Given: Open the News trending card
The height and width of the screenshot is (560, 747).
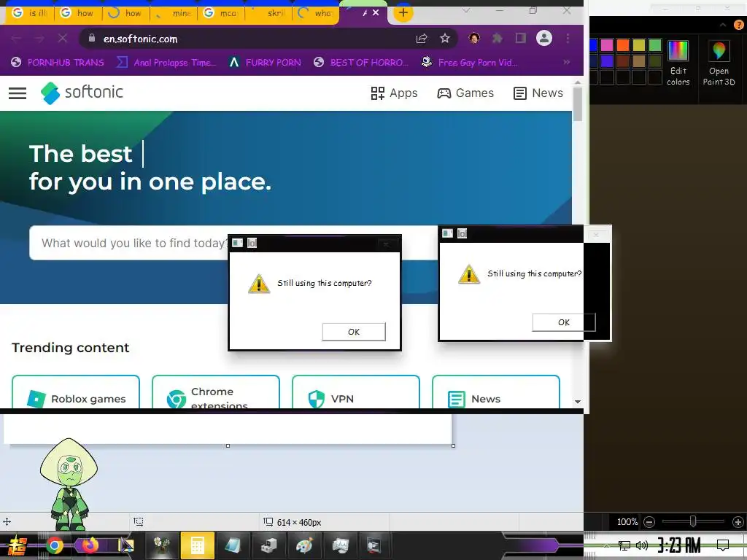Looking at the screenshot, I should point(496,392).
